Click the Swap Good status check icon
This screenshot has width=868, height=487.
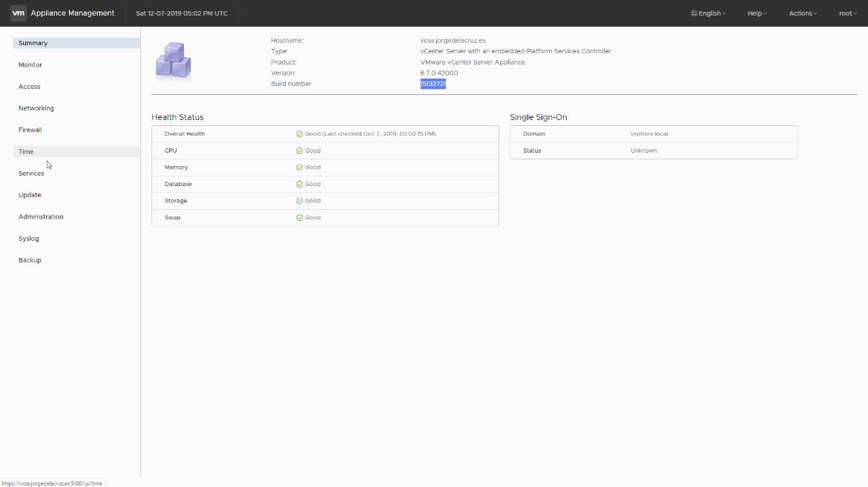[300, 217]
